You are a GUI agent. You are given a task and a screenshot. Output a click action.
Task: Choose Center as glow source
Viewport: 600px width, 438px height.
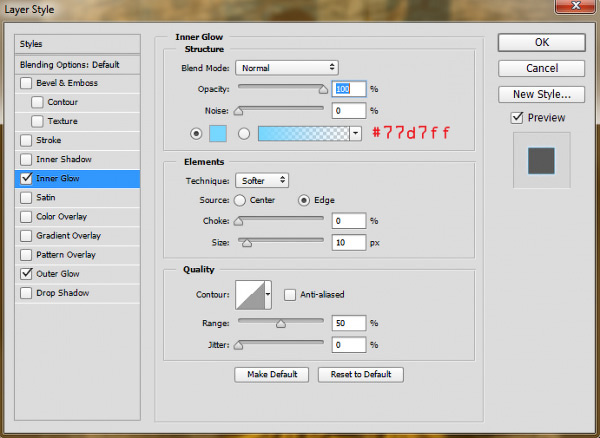[240, 200]
